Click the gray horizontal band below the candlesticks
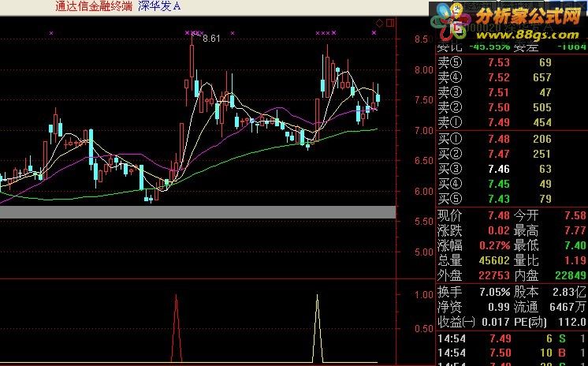The width and height of the screenshot is (588, 366). click(198, 212)
